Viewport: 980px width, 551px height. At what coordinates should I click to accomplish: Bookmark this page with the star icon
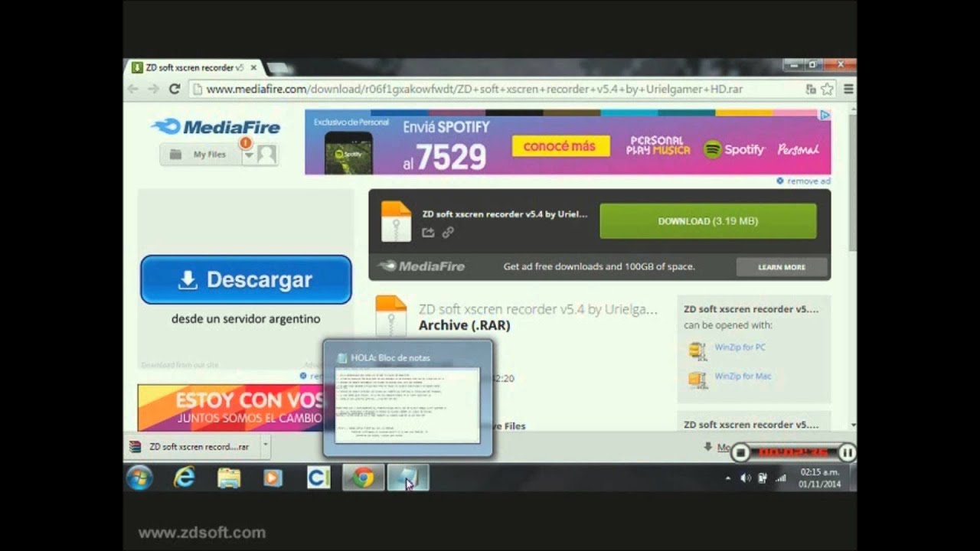(x=827, y=90)
